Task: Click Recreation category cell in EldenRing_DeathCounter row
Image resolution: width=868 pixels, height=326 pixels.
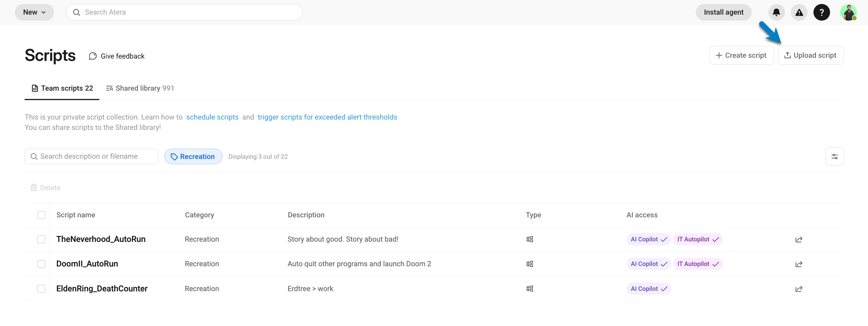Action: point(202,289)
